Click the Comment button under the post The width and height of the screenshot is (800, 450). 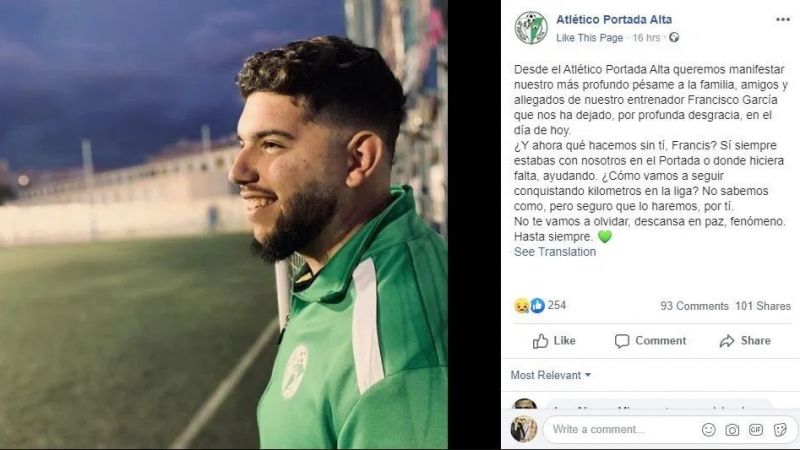650,341
